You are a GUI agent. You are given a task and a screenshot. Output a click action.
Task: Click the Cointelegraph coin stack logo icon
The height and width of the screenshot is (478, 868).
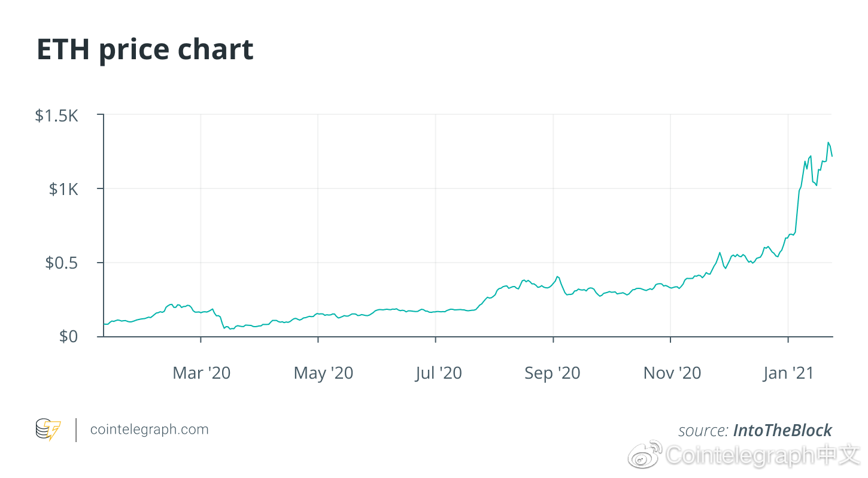pyautogui.click(x=48, y=430)
